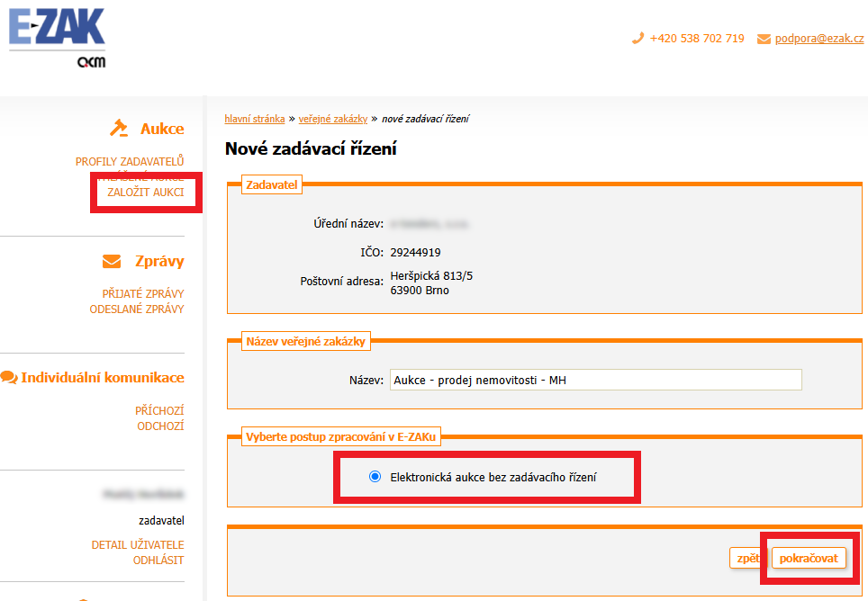Click the E-ZAK logo
The image size is (868, 601).
click(57, 36)
